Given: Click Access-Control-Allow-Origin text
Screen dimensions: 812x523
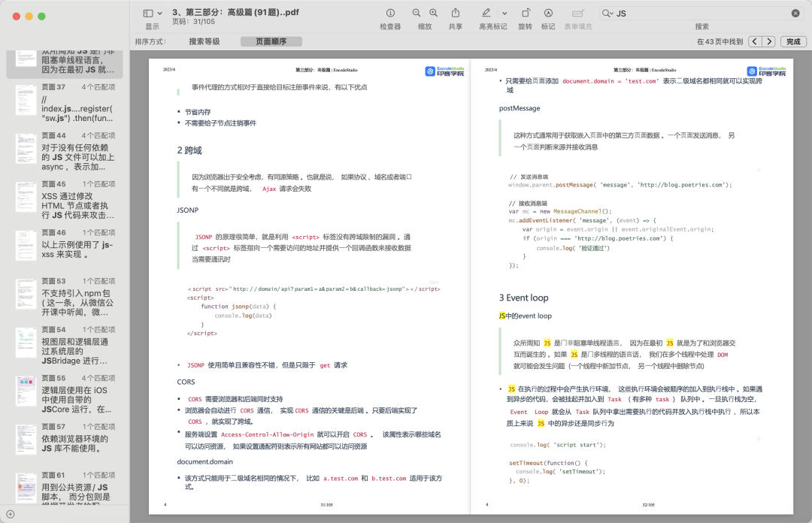Looking at the screenshot, I should (267, 434).
